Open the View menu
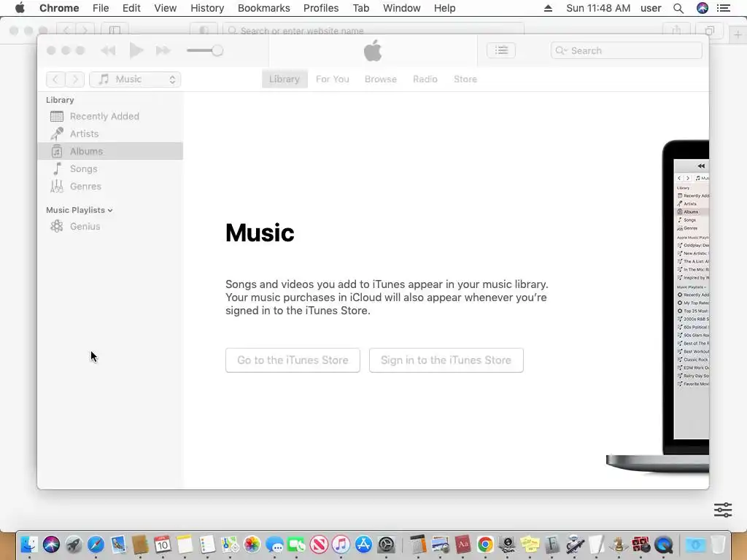 tap(166, 8)
